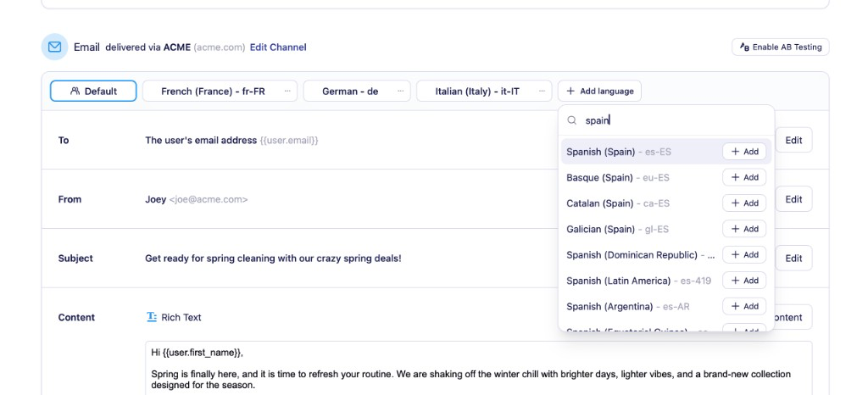The height and width of the screenshot is (395, 868).
Task: Click Enable AB Testing button
Action: pos(781,47)
